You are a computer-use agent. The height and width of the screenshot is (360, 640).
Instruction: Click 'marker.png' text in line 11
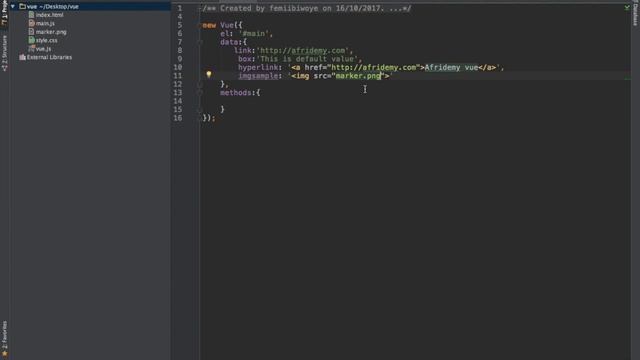point(358,76)
